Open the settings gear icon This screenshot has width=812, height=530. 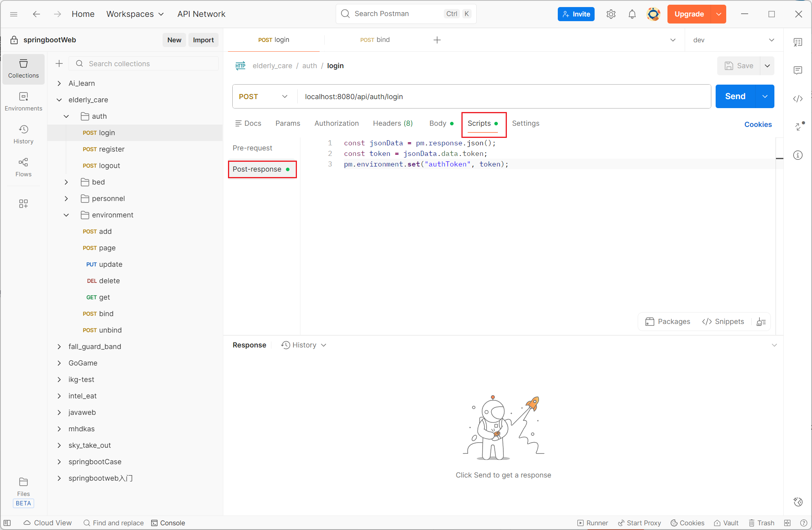coord(611,14)
